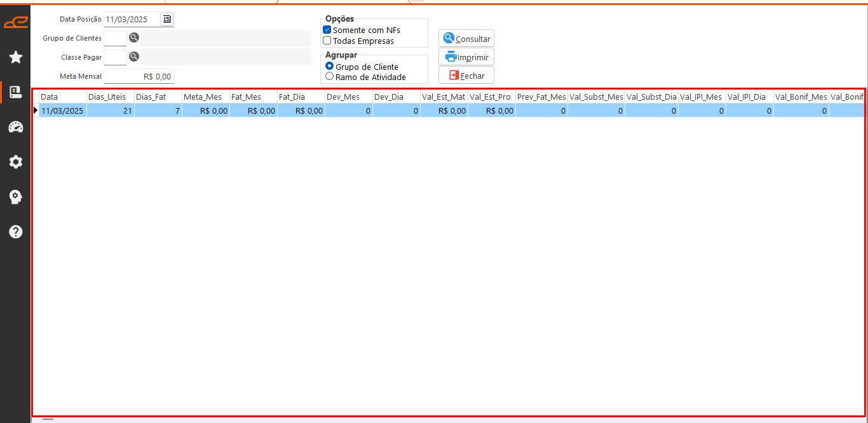Open the help question mark icon
Image resolution: width=868 pixels, height=423 pixels.
pyautogui.click(x=15, y=232)
